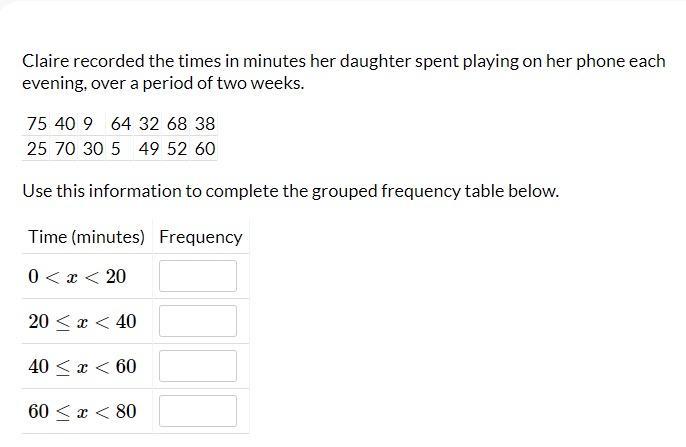
Task: Click the frequency input for 20 ≤ x < 40
Action: pos(198,321)
